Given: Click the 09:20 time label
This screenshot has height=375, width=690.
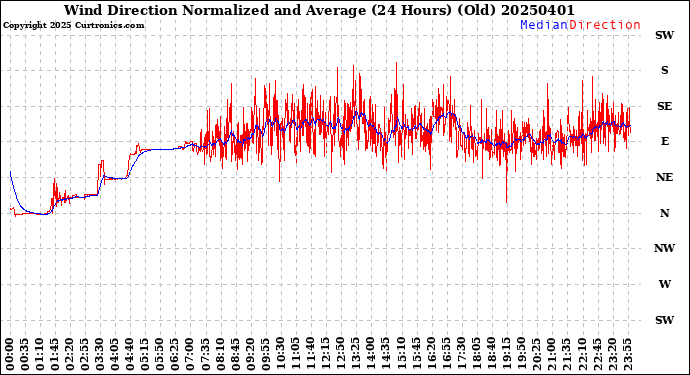Looking at the screenshot, I should [251, 354].
